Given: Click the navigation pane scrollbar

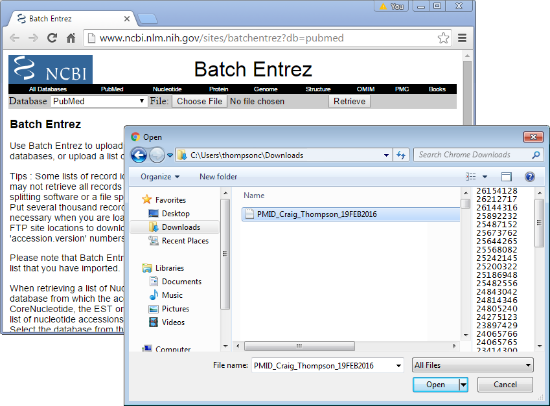Looking at the screenshot, I should [225, 254].
